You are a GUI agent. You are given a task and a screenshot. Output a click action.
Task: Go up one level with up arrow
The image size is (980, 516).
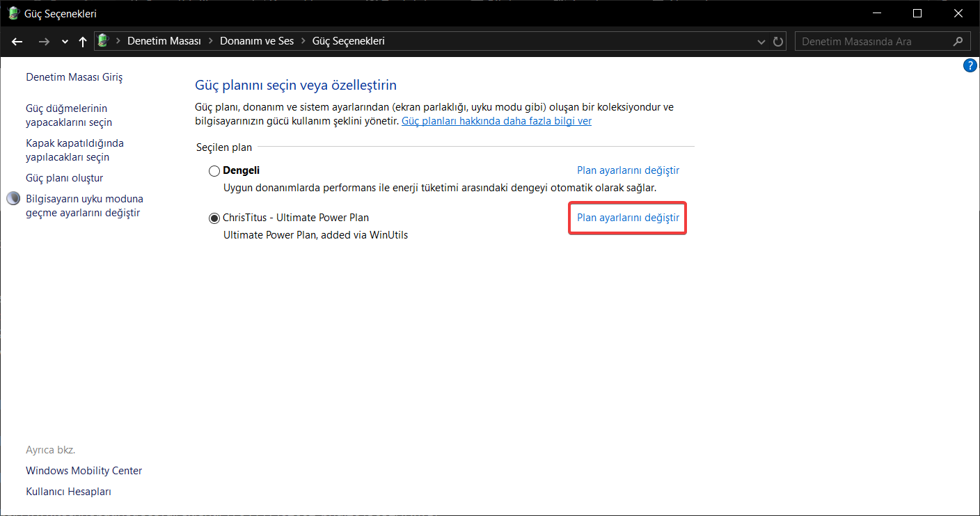tap(83, 42)
